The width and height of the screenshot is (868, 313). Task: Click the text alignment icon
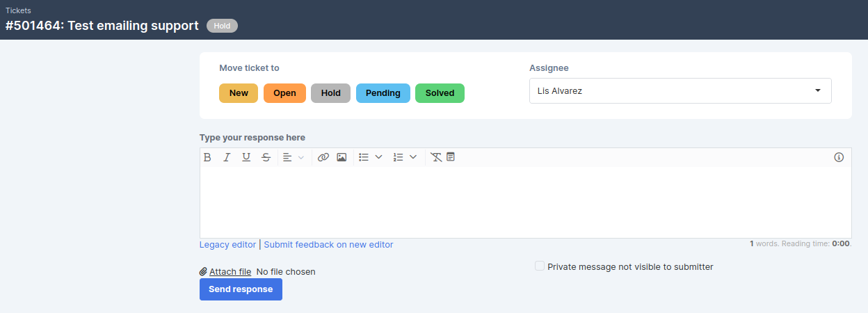(x=287, y=157)
